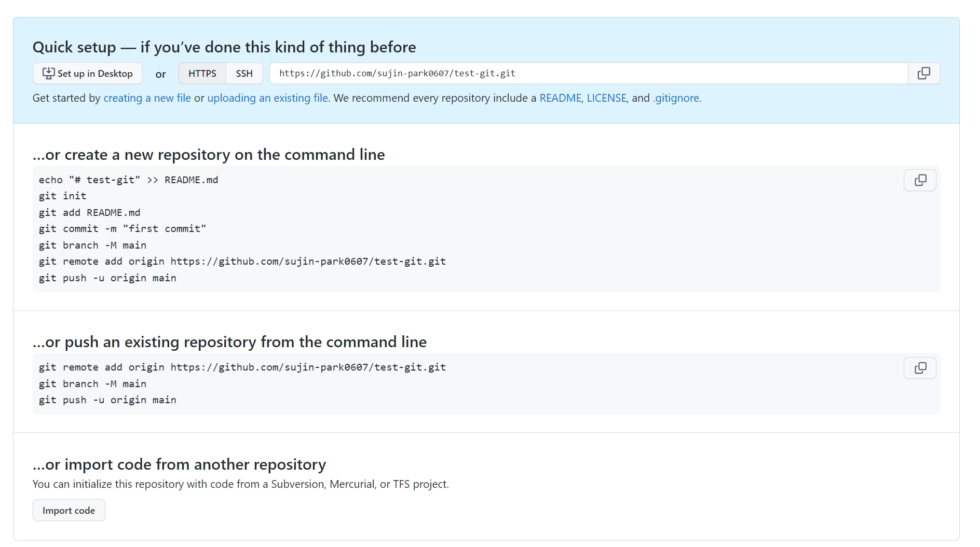The width and height of the screenshot is (980, 547).
Task: Click the desktop download icon in Set up button
Action: point(48,73)
